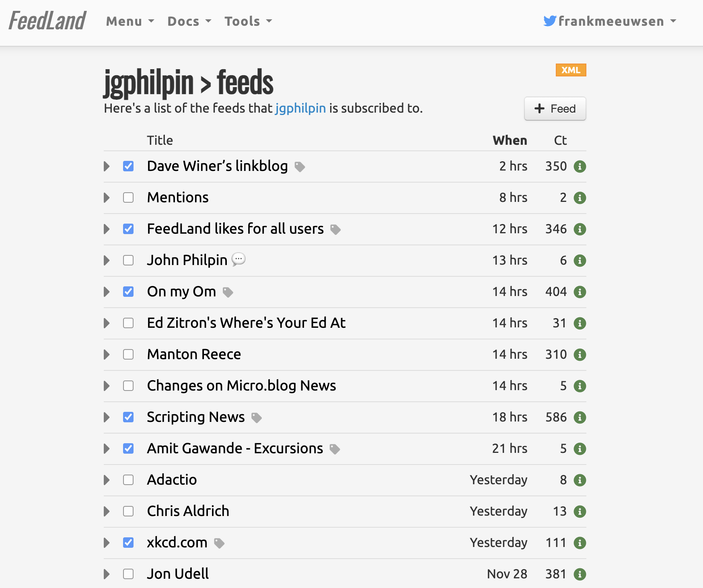Expand Changes on Micro.blog News row
The height and width of the screenshot is (588, 703).
click(107, 386)
